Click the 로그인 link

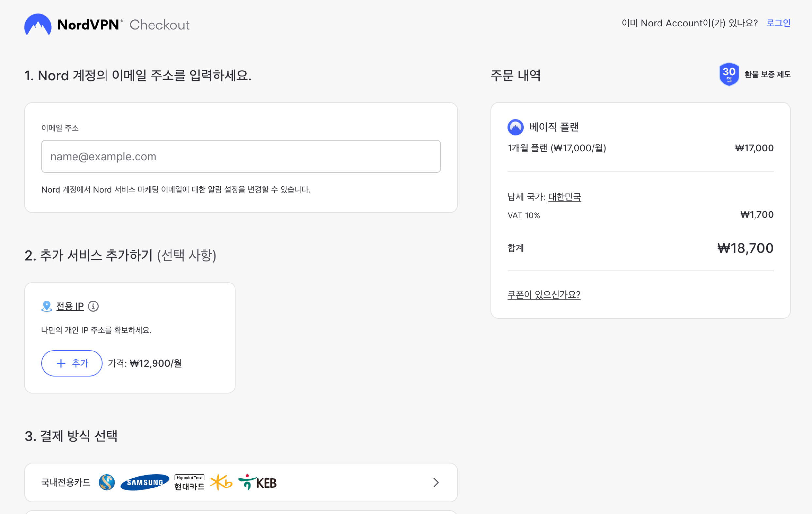pos(778,23)
